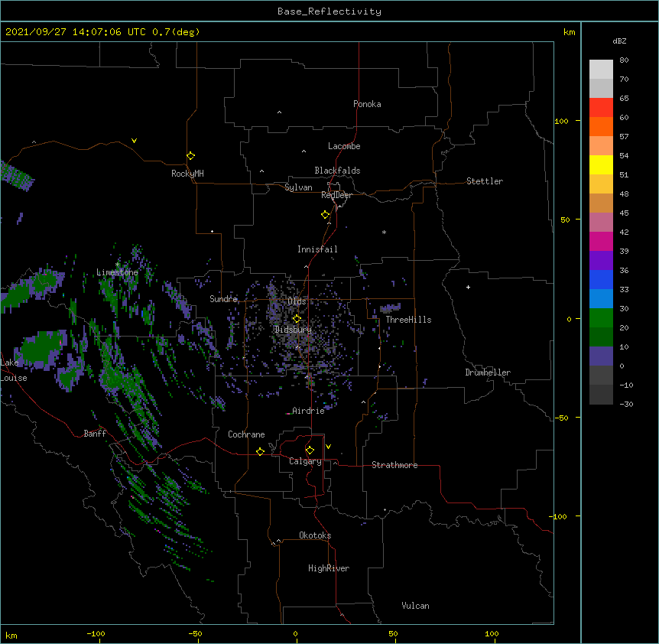Pick the red swatch between 65 and 60 dBZ
Image resolution: width=659 pixels, height=644 pixels.
(x=601, y=107)
